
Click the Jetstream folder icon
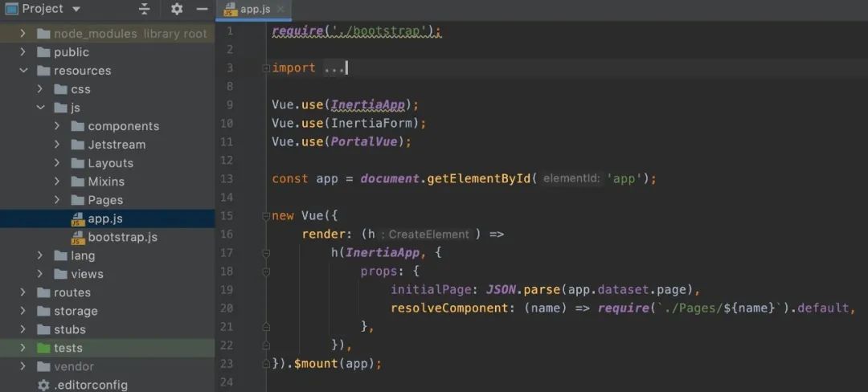pyautogui.click(x=78, y=145)
